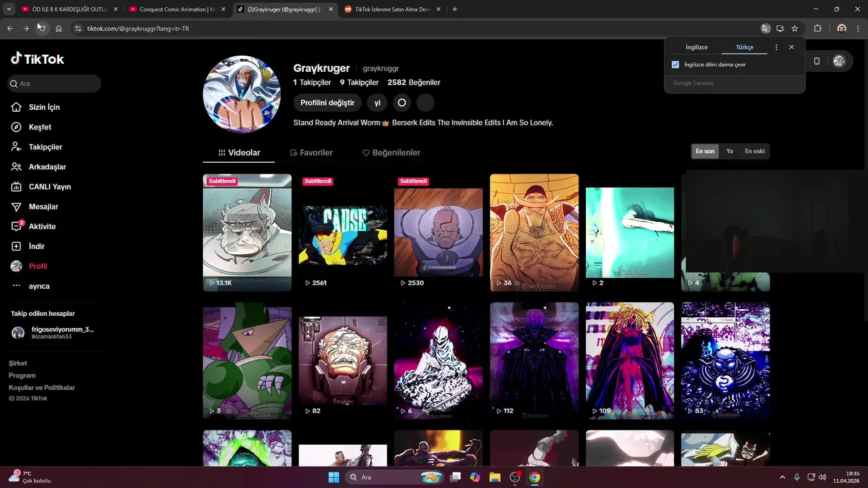The height and width of the screenshot is (488, 868).
Task: Click the browser home icon
Action: [x=59, y=28]
